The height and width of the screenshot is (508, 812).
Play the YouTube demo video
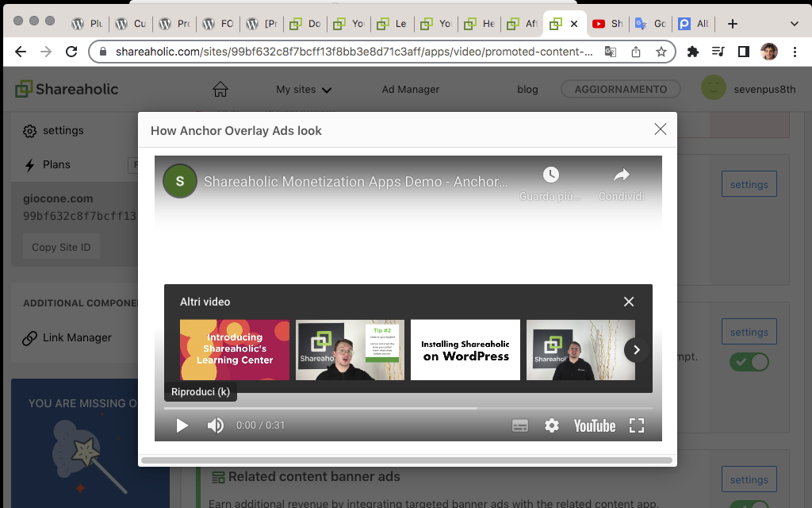182,425
